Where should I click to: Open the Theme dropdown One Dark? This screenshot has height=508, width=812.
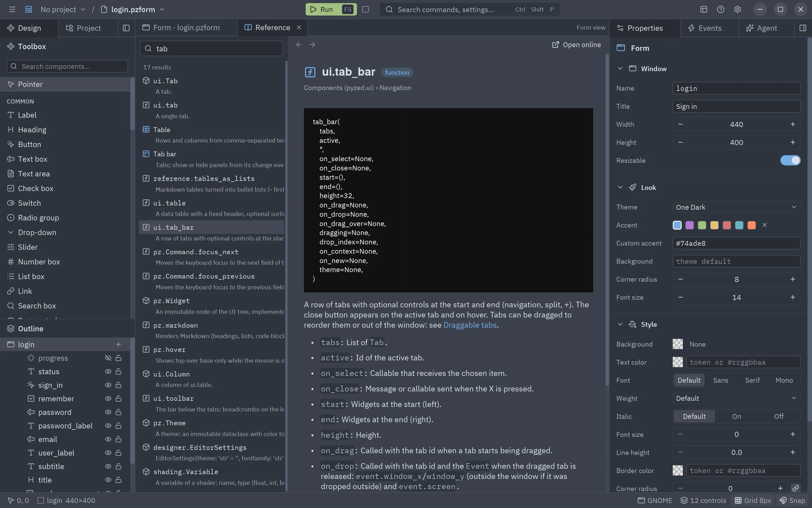(x=736, y=207)
